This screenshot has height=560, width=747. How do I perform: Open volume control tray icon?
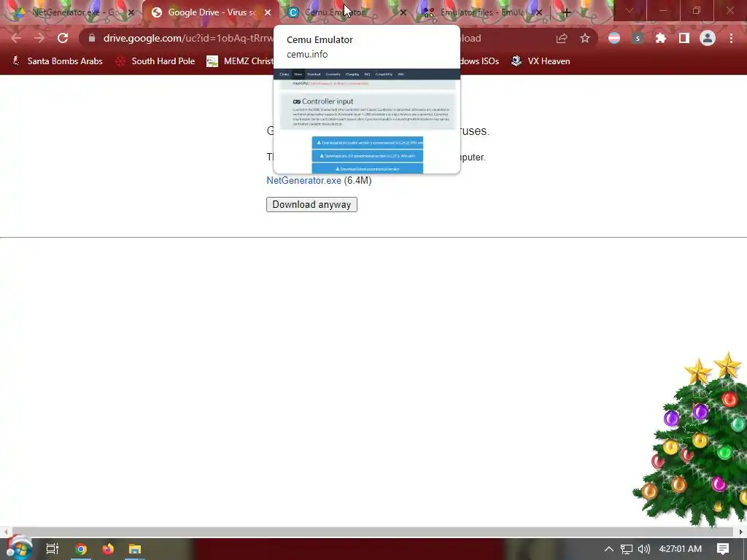(643, 549)
